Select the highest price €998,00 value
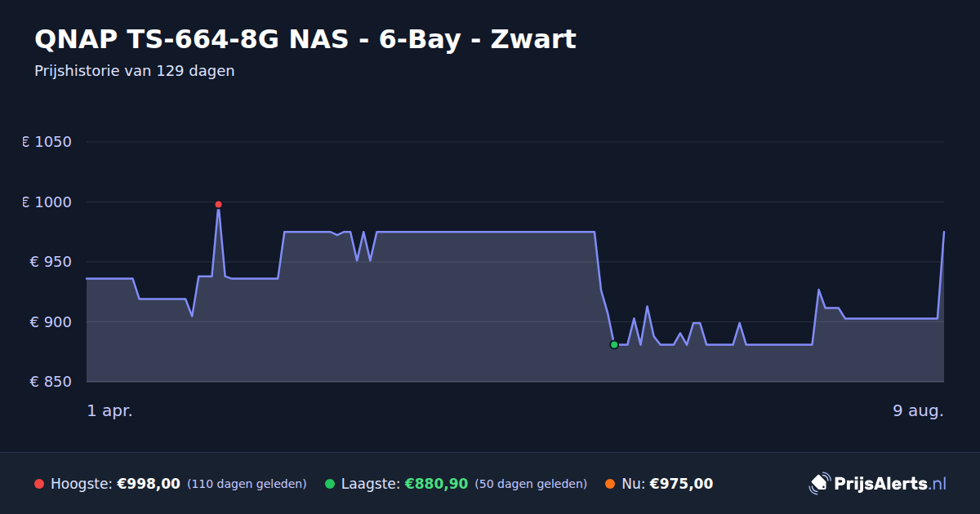Viewport: 980px width, 514px height. pyautogui.click(x=149, y=484)
